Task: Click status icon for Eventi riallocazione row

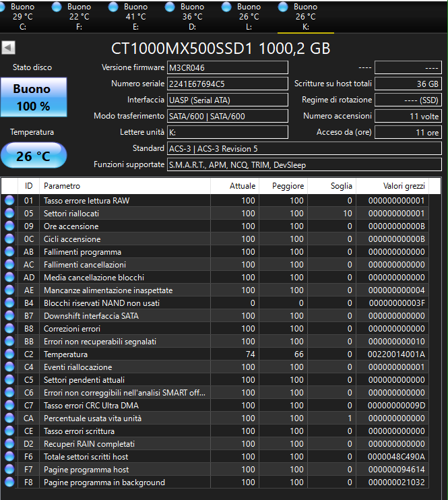Action: 9,367
